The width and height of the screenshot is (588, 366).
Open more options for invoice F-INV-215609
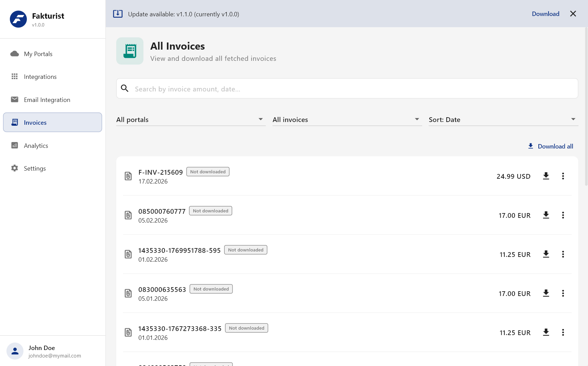coord(563,176)
